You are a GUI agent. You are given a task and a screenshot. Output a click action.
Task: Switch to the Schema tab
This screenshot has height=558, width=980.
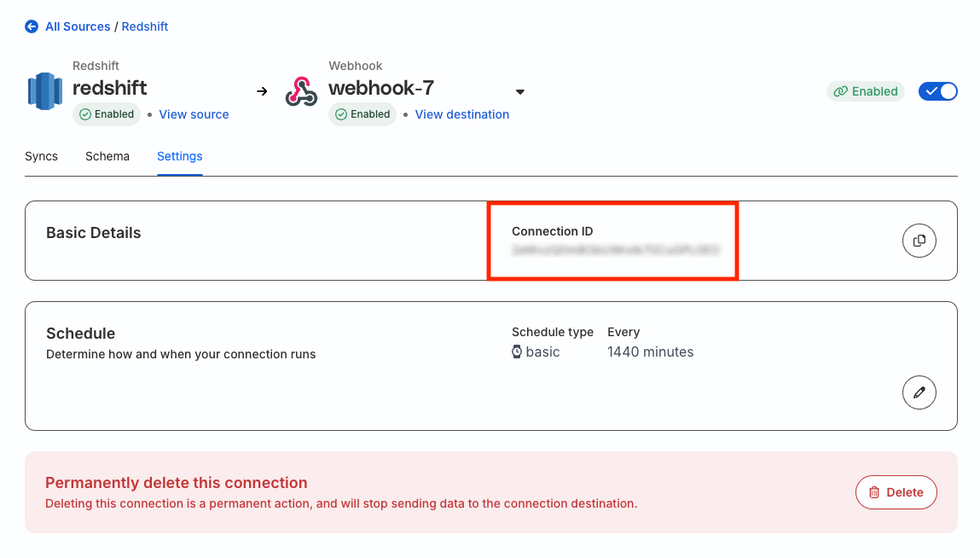107,156
